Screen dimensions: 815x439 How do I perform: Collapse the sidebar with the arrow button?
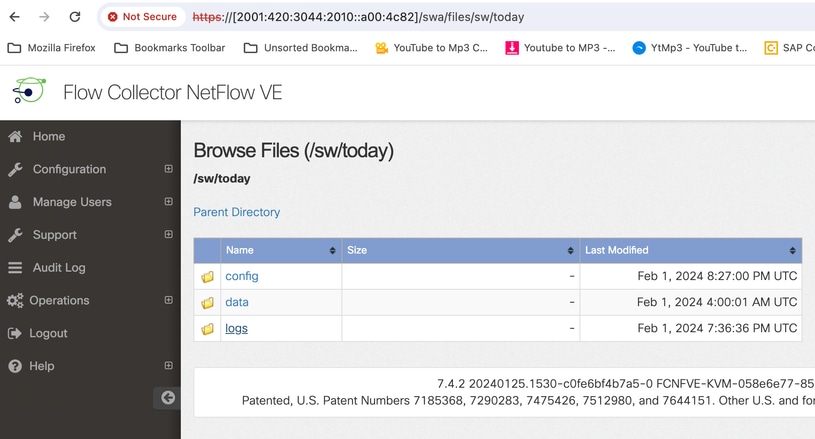pyautogui.click(x=167, y=398)
